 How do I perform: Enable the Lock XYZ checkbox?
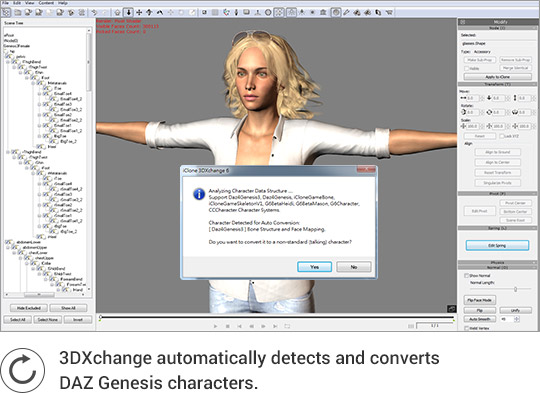point(502,136)
